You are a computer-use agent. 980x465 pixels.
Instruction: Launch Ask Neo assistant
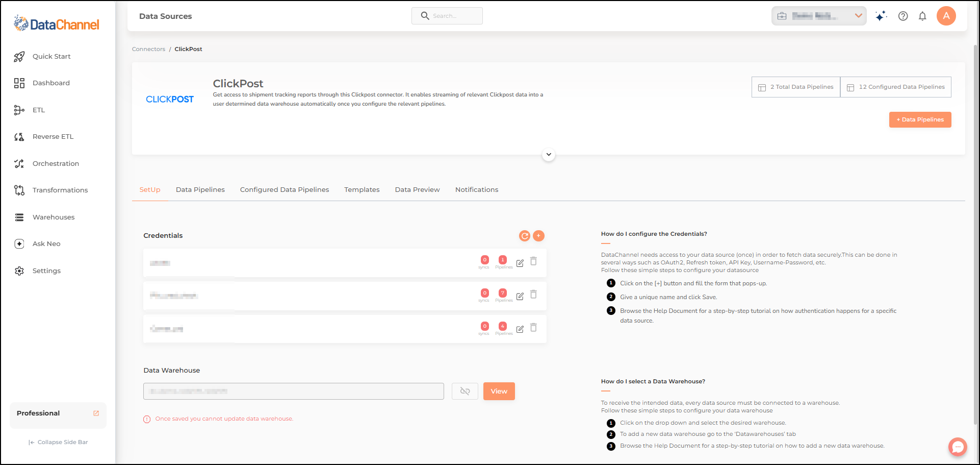coord(46,244)
